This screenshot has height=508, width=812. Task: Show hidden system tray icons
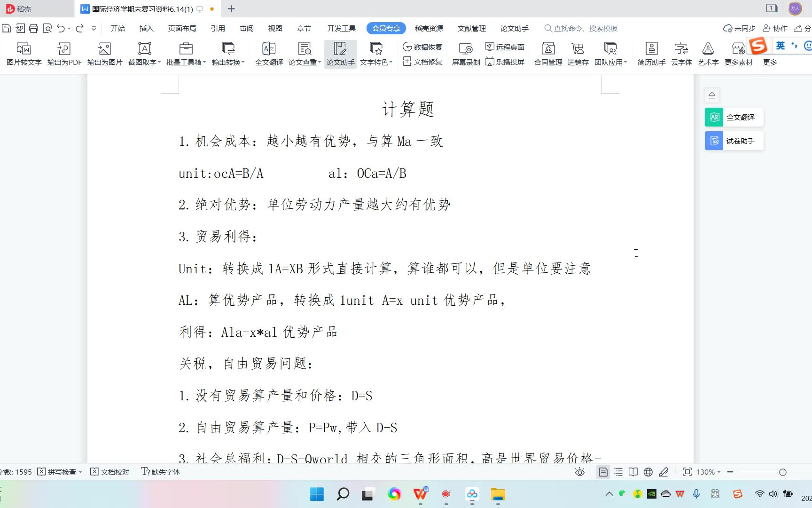tap(609, 493)
